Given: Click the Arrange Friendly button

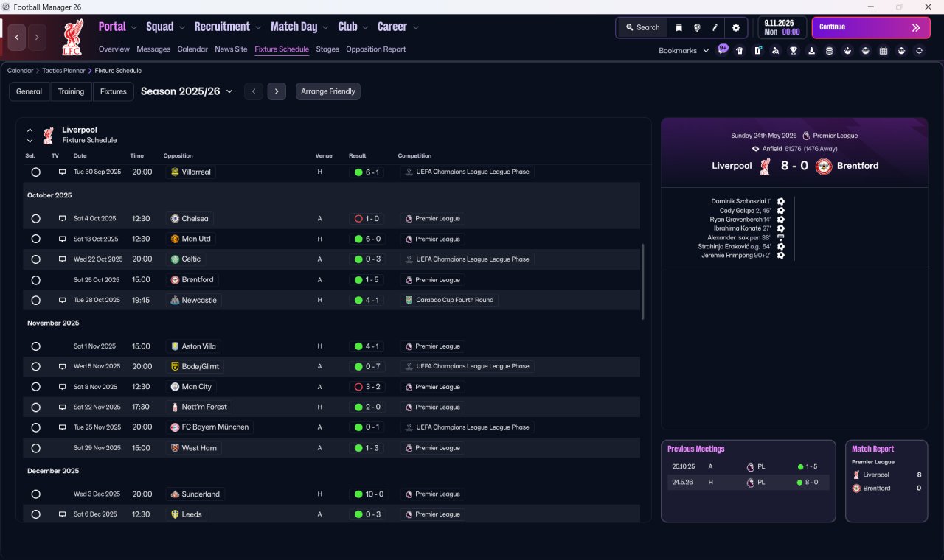Looking at the screenshot, I should tap(328, 91).
